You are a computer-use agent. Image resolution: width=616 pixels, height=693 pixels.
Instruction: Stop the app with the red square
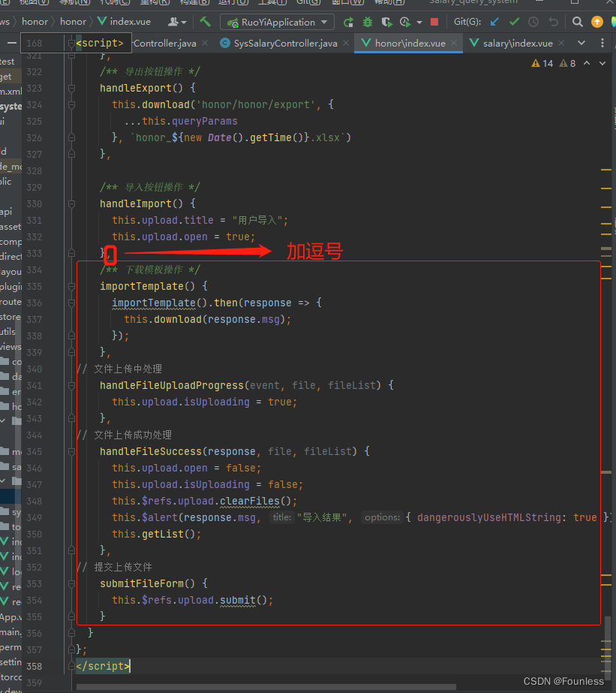tap(434, 22)
